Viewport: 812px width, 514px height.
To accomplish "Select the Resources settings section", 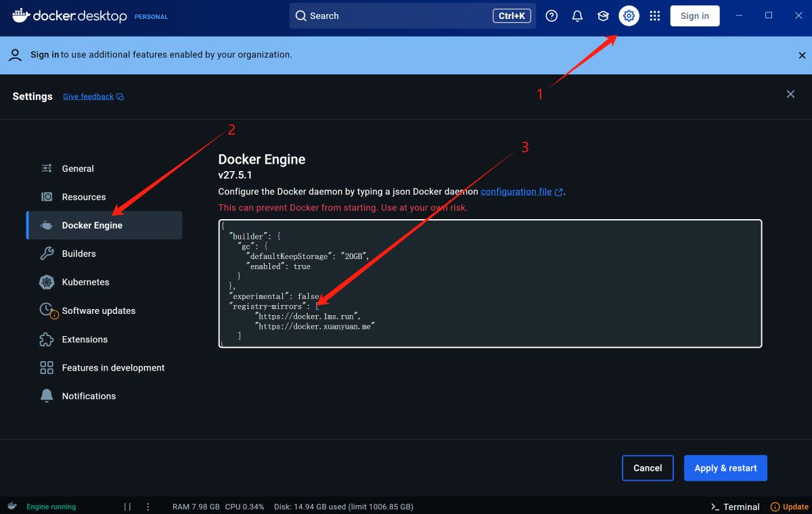I will [104, 197].
